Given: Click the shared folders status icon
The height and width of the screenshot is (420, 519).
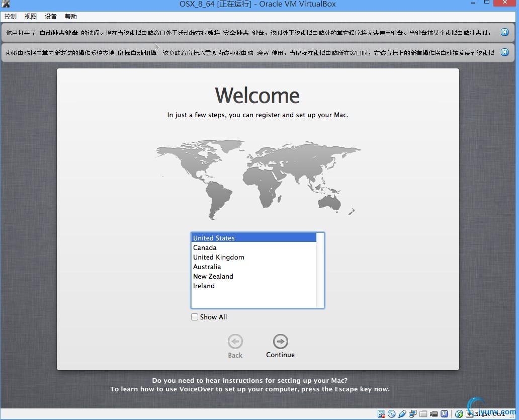Looking at the screenshot, I should tap(423, 413).
